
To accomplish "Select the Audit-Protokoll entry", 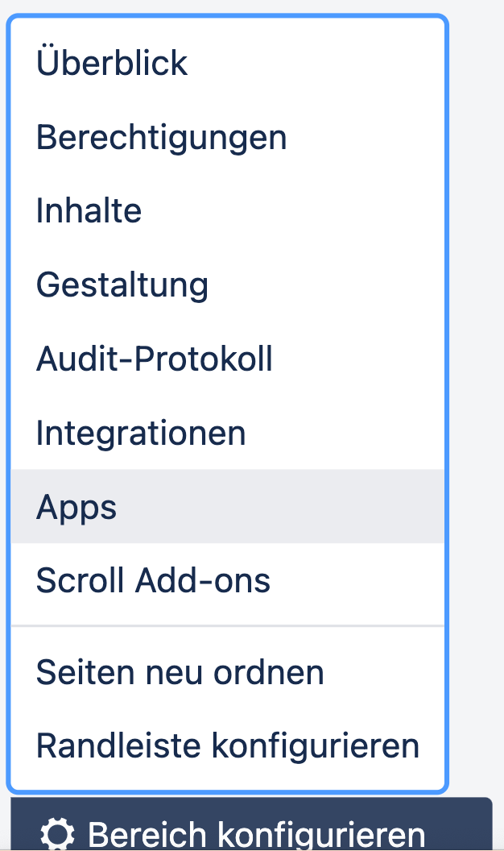I will click(155, 359).
